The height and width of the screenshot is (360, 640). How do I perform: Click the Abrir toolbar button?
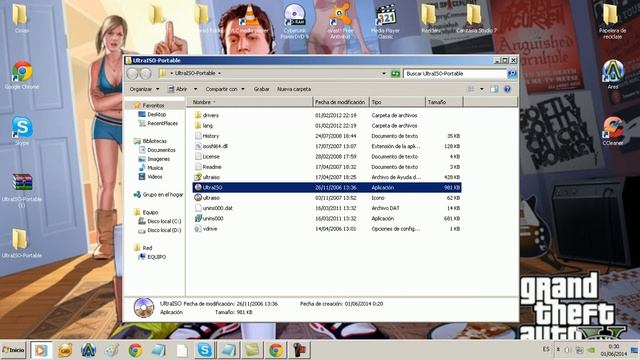click(178, 89)
